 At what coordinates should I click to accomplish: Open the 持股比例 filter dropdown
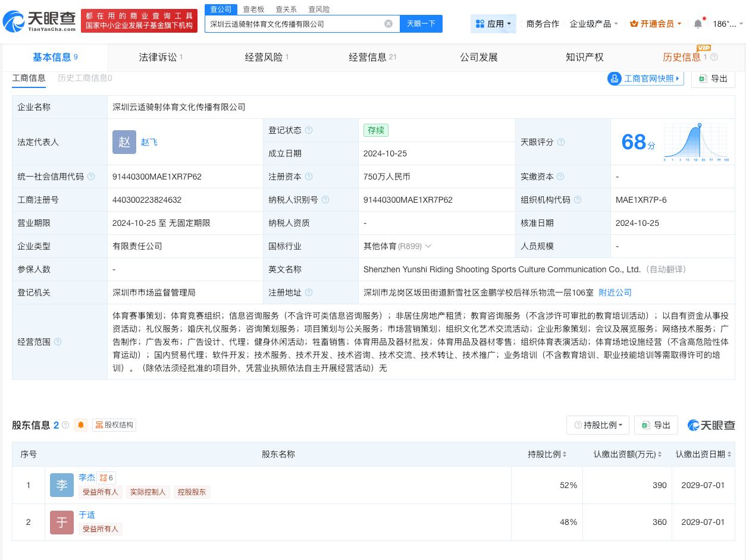[x=597, y=424]
